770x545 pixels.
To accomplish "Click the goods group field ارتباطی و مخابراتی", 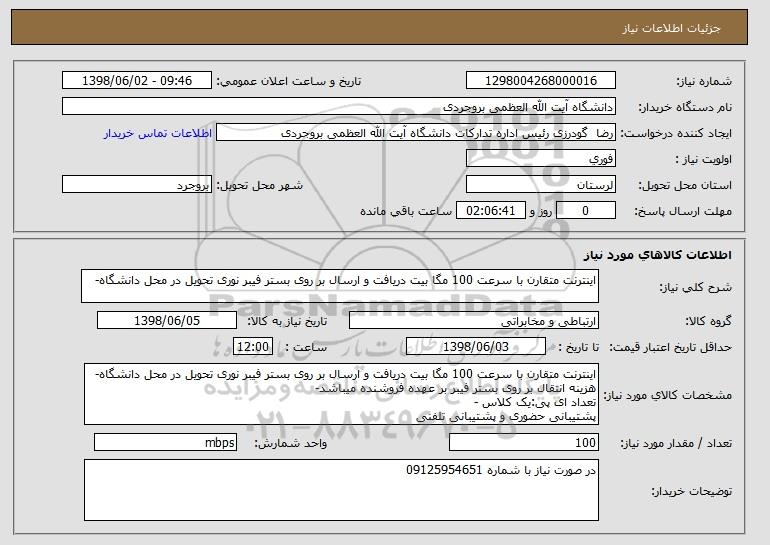I will coord(474,321).
